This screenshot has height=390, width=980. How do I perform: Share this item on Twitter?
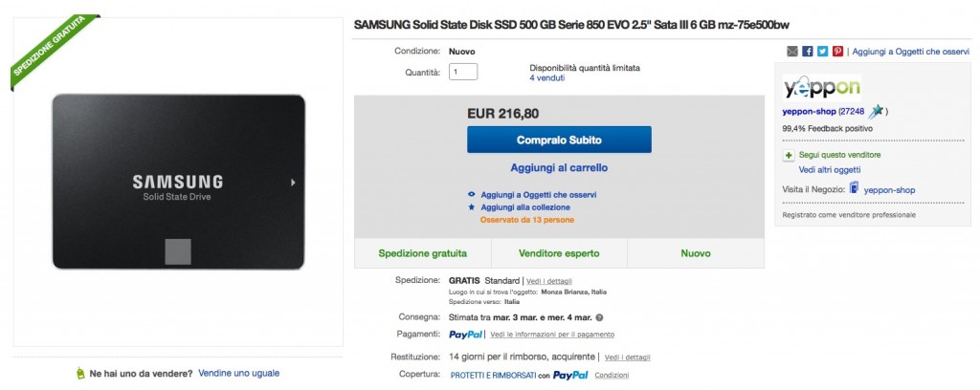(x=822, y=51)
